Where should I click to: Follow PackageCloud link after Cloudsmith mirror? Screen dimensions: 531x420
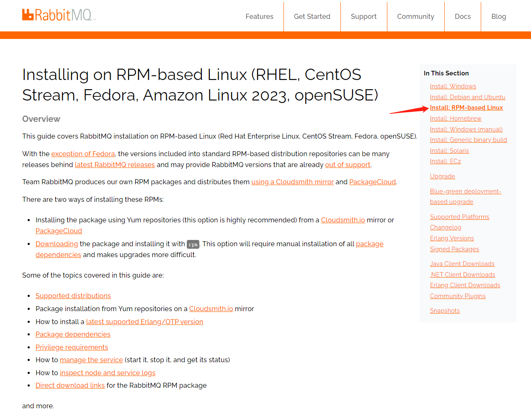[x=372, y=182]
